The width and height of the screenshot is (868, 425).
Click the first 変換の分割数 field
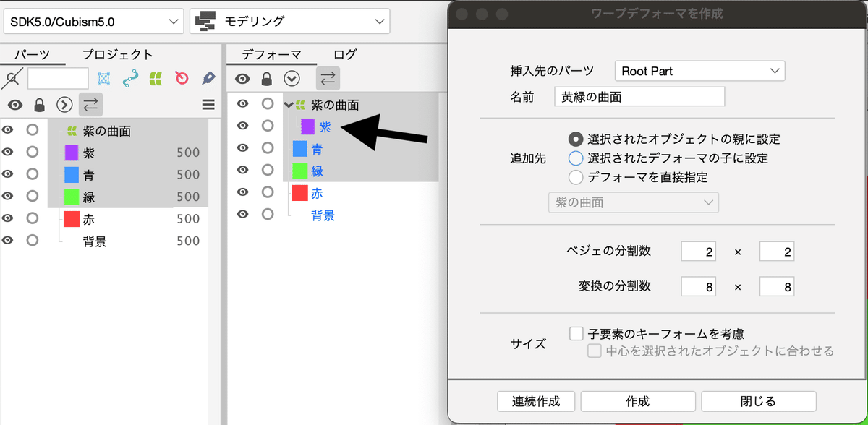pyautogui.click(x=699, y=286)
